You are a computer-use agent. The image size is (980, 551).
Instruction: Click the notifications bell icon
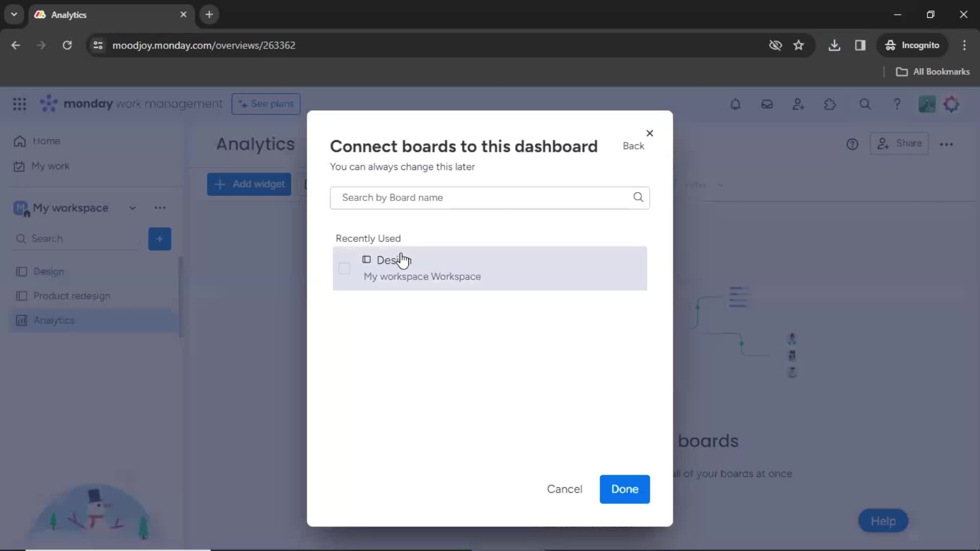[735, 104]
